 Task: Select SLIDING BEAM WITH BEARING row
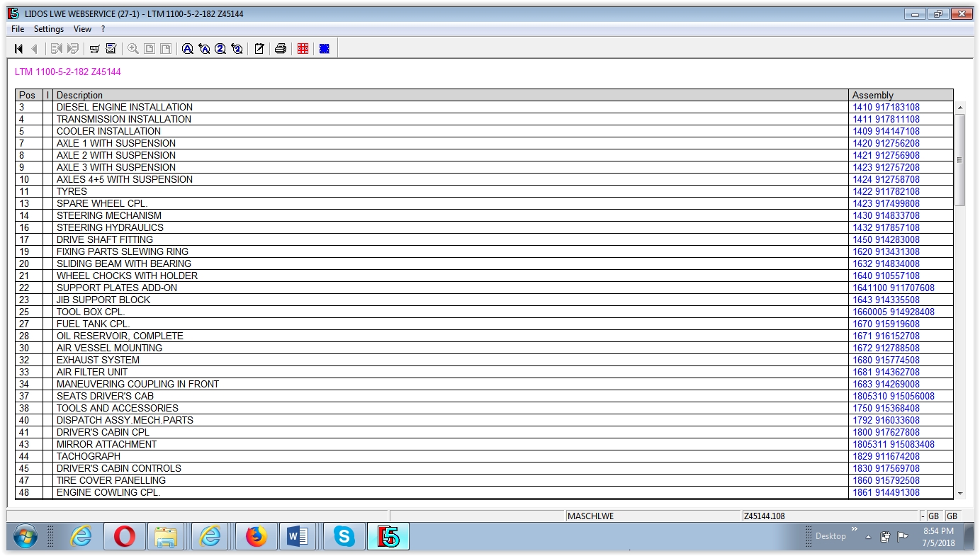pyautogui.click(x=484, y=264)
